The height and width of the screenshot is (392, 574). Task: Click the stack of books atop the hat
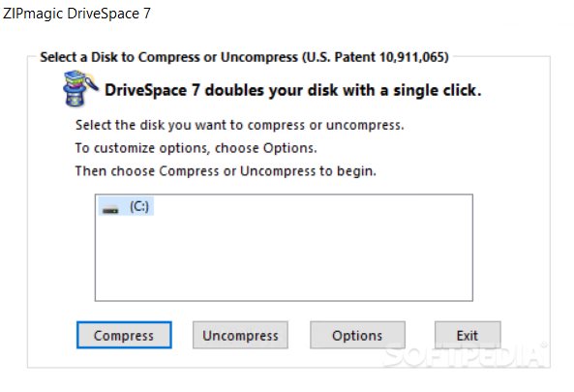75,78
